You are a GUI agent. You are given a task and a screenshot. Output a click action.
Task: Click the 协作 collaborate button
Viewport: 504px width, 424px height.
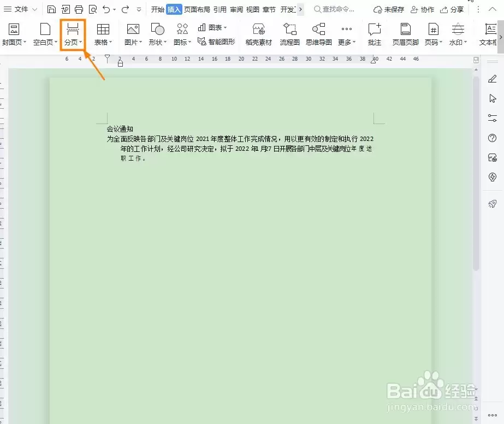(422, 10)
